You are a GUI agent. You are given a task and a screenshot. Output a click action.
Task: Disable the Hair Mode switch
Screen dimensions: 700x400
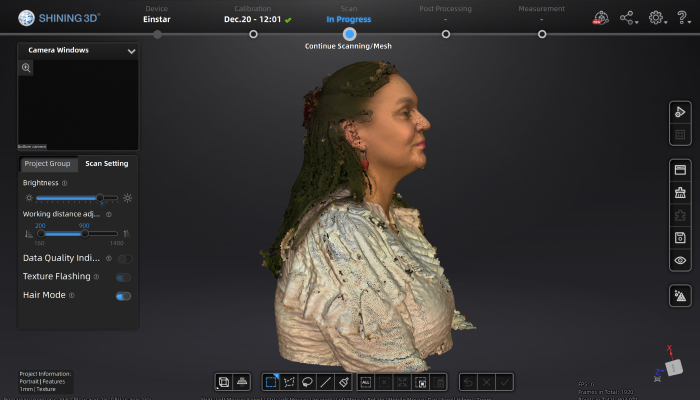(123, 296)
